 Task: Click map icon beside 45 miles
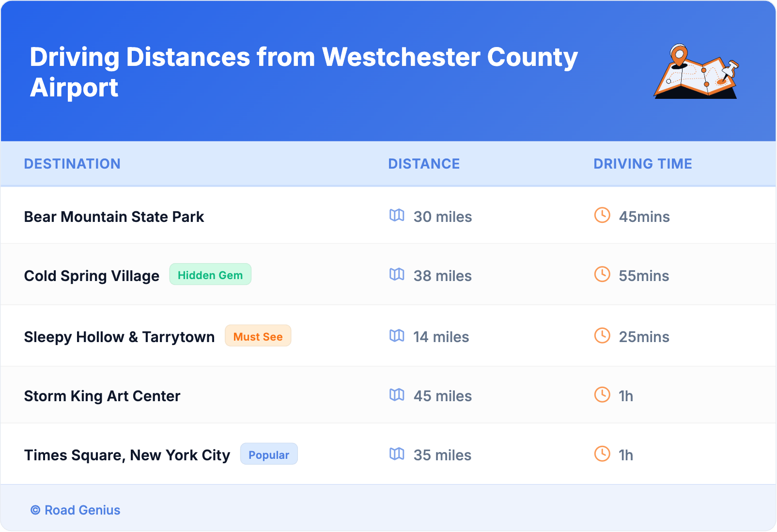[x=397, y=394]
